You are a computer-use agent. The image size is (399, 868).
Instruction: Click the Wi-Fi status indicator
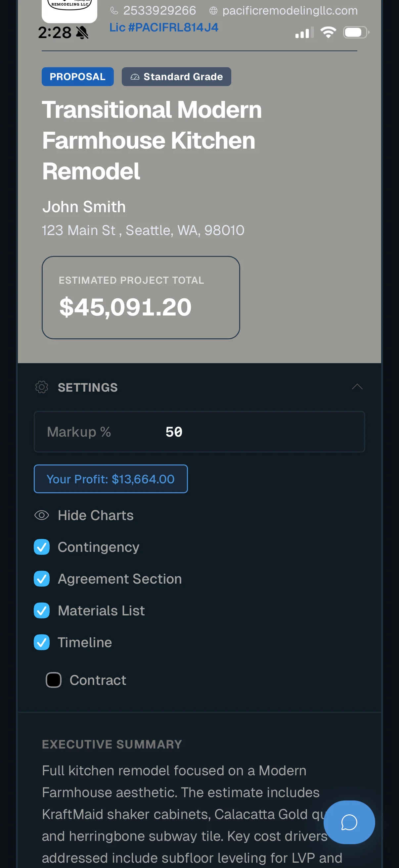(x=328, y=32)
